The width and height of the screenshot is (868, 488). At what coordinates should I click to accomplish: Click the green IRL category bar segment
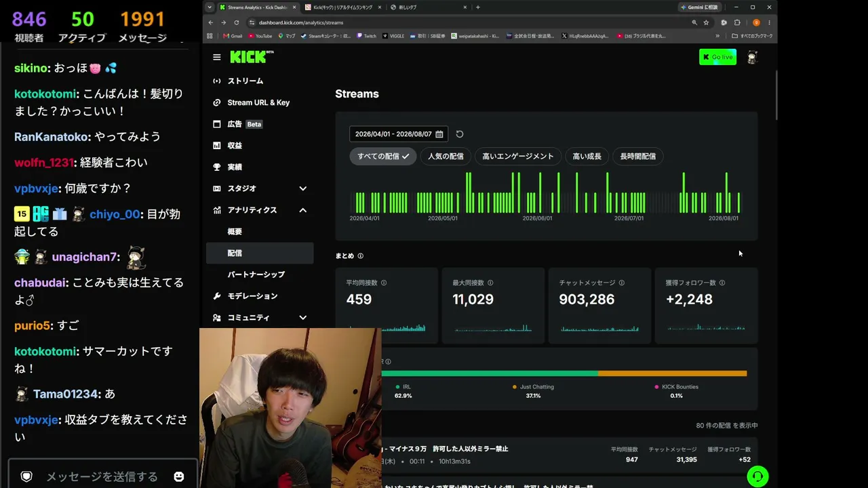490,373
